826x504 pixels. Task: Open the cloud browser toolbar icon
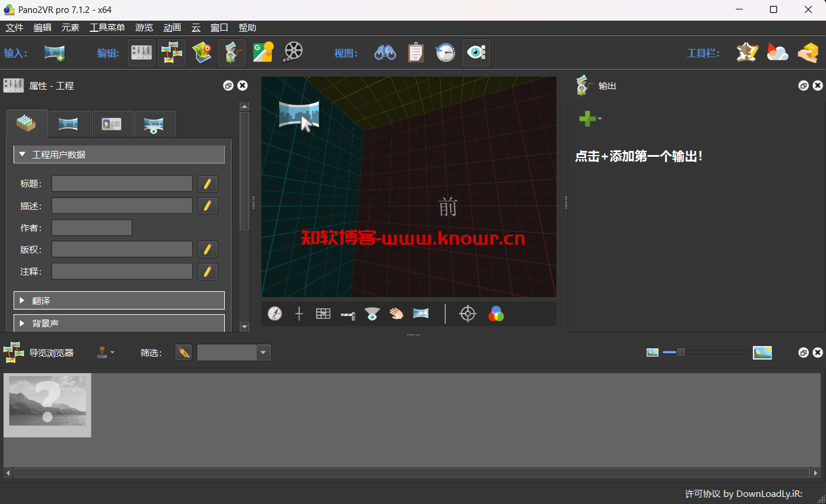click(x=777, y=52)
